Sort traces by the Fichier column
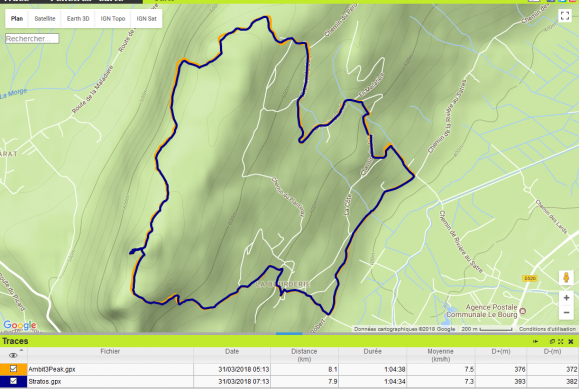 point(110,355)
